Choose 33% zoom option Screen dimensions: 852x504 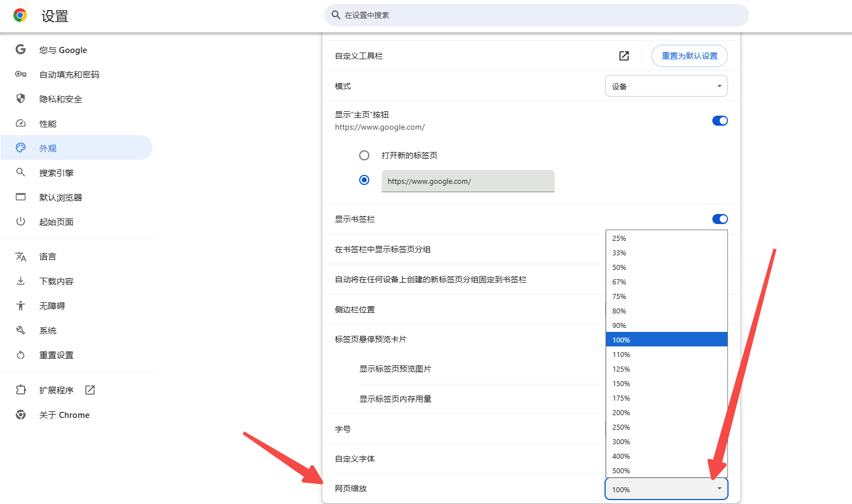[x=667, y=253]
